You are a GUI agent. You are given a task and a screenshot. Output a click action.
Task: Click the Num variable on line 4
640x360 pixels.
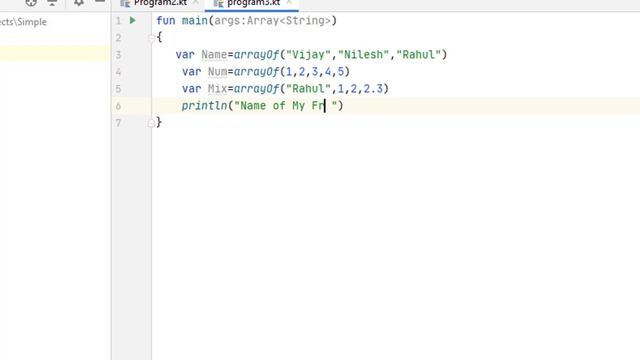click(217, 72)
